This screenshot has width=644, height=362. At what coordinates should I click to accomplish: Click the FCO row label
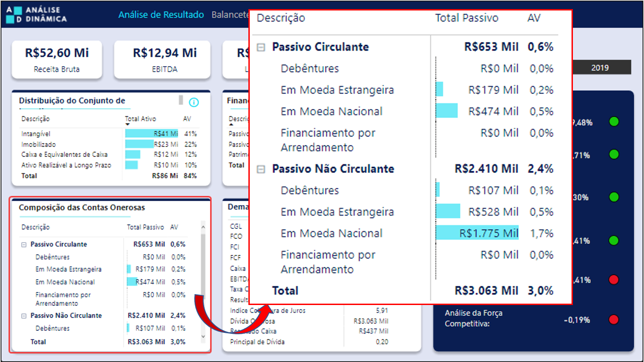coord(236,237)
